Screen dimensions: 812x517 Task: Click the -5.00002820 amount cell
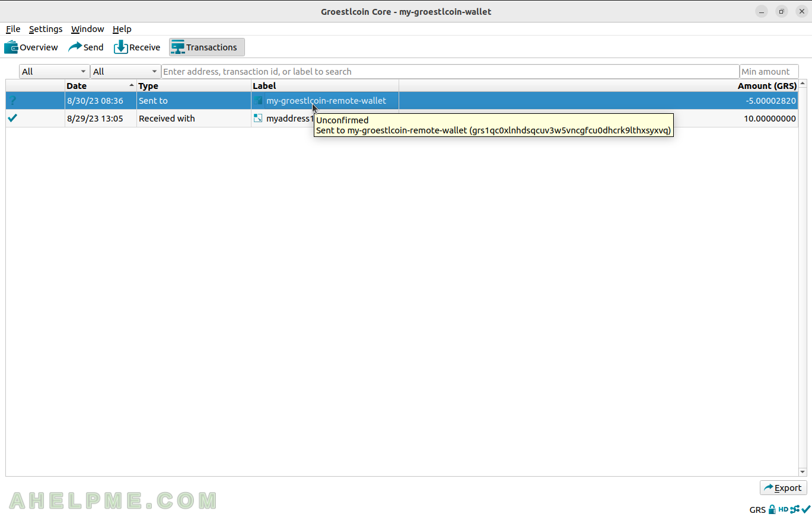[770, 101]
